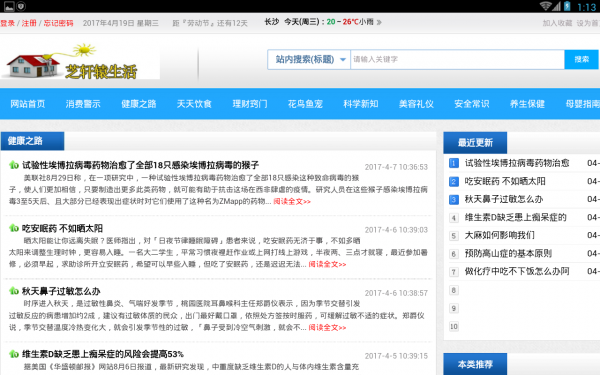Open the 科学新知 navigation tab
The width and height of the screenshot is (600, 375).
[x=361, y=104]
